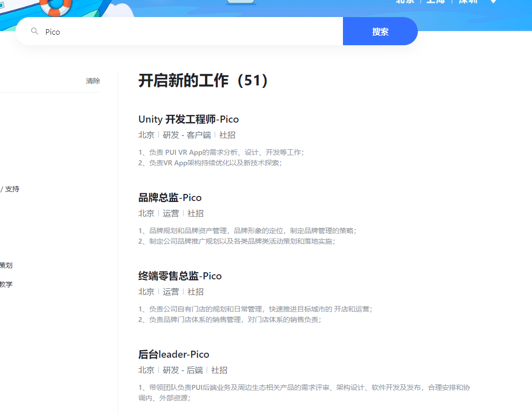Screen dimensions: 532x414
Task: Open Unity 开发工程师-Pico job title
Action: click(x=188, y=120)
